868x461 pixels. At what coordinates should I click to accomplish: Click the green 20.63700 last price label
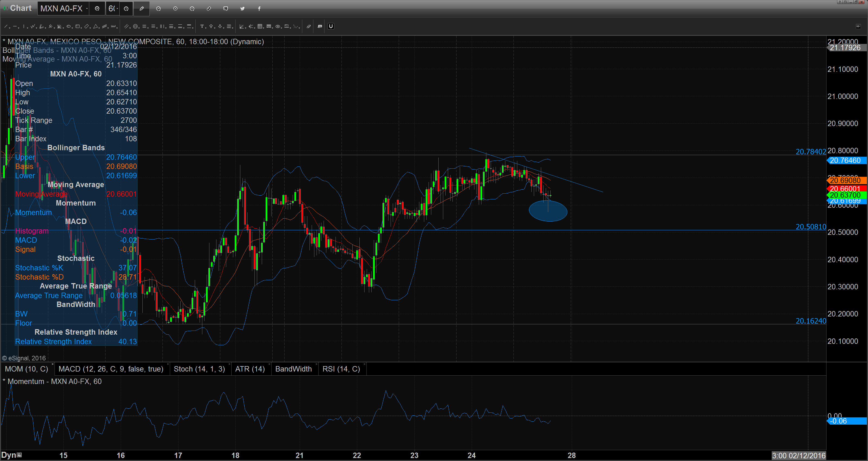tap(847, 195)
